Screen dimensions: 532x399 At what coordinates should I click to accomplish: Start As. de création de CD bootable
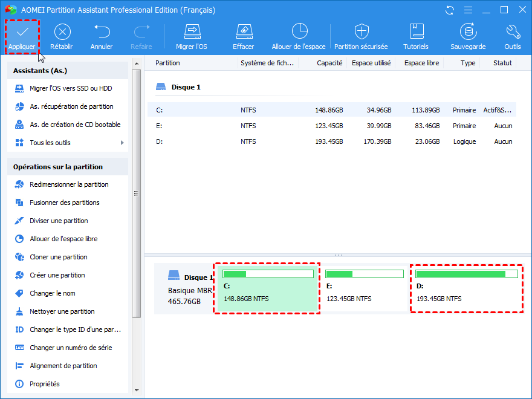pyautogui.click(x=68, y=125)
